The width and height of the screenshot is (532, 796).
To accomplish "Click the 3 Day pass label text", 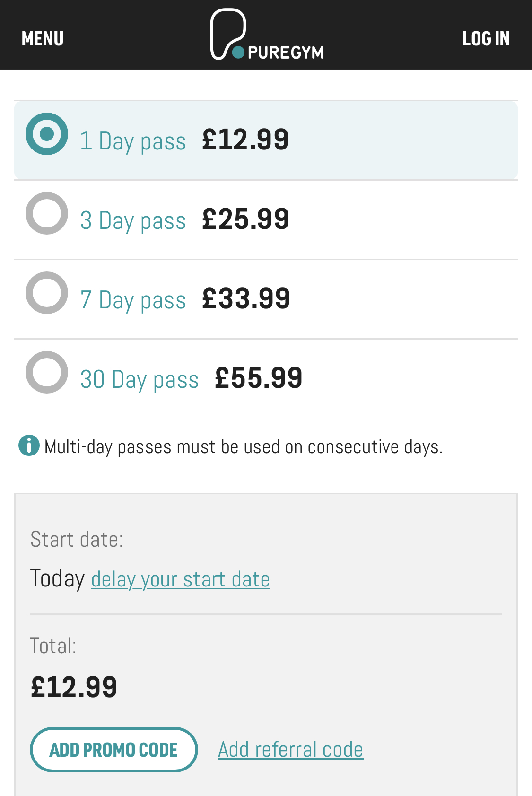I will (x=133, y=221).
